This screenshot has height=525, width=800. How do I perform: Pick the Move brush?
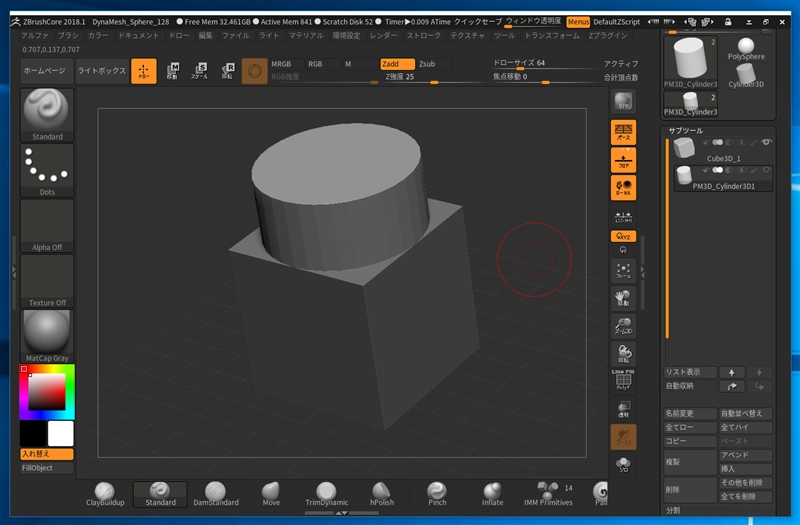pos(271,494)
